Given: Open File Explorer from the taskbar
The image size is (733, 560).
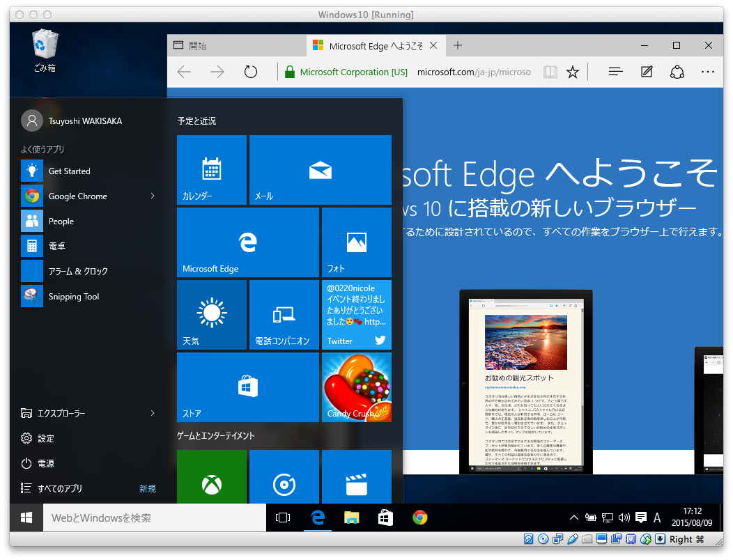Looking at the screenshot, I should (x=352, y=518).
